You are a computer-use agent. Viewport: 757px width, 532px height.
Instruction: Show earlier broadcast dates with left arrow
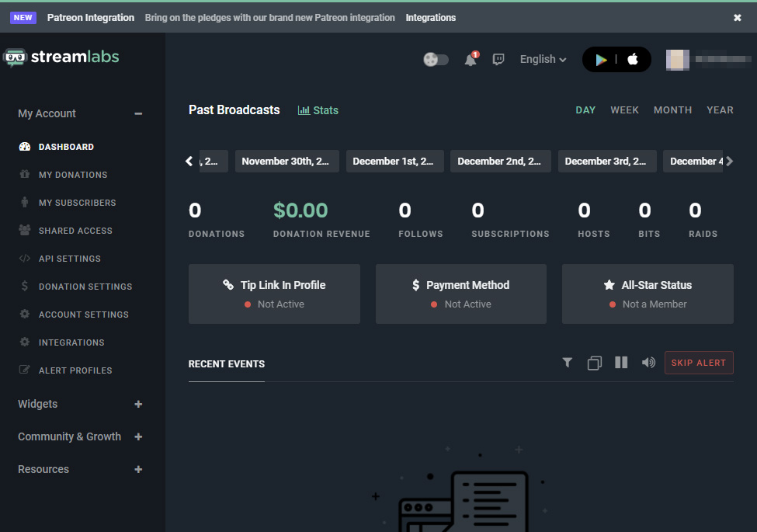click(189, 162)
